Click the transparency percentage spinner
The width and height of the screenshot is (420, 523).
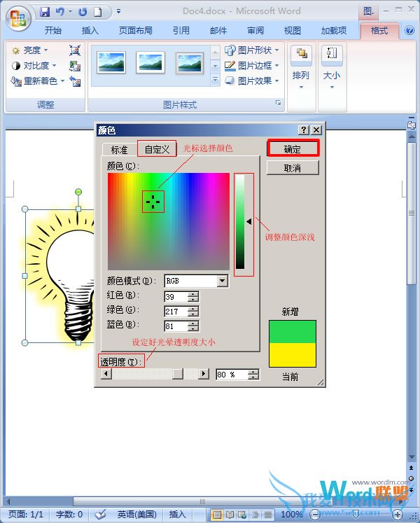(253, 375)
